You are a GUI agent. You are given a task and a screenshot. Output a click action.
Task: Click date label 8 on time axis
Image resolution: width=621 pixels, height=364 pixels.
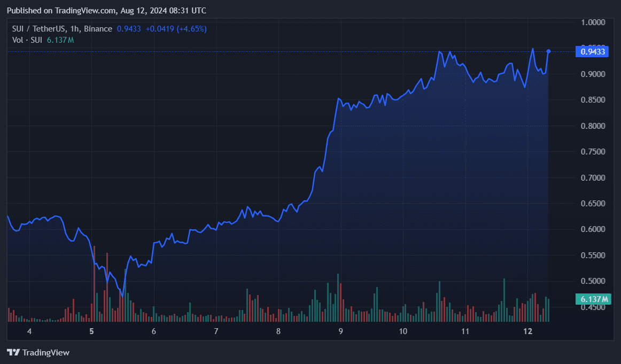pos(278,331)
